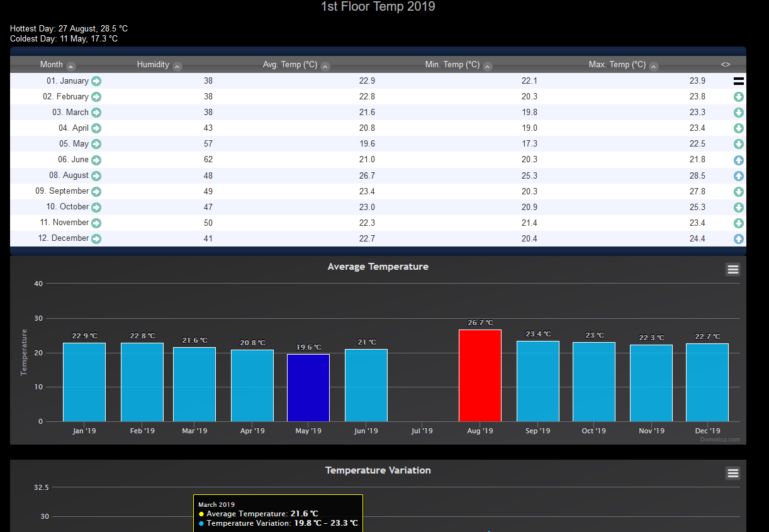Click the down trend icon in February row

[x=739, y=97]
